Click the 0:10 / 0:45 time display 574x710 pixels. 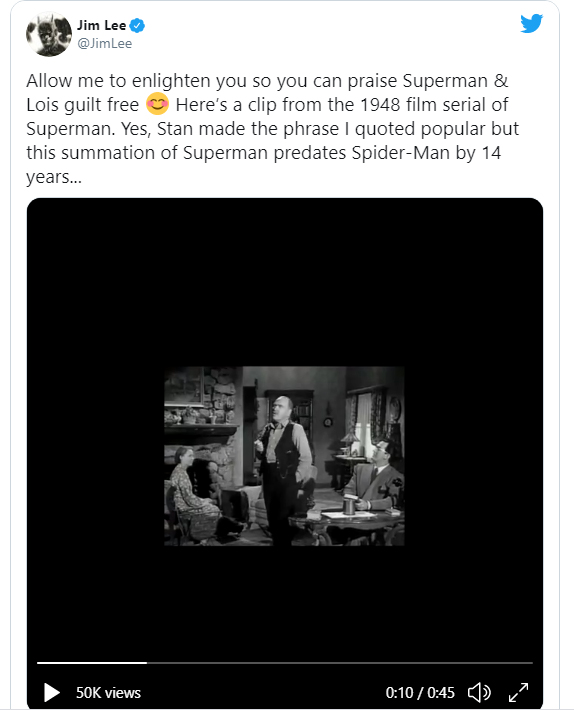click(x=420, y=693)
